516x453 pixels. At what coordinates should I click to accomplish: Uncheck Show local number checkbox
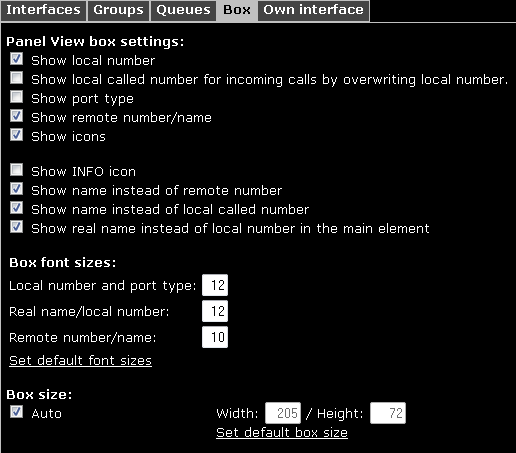(x=16, y=59)
